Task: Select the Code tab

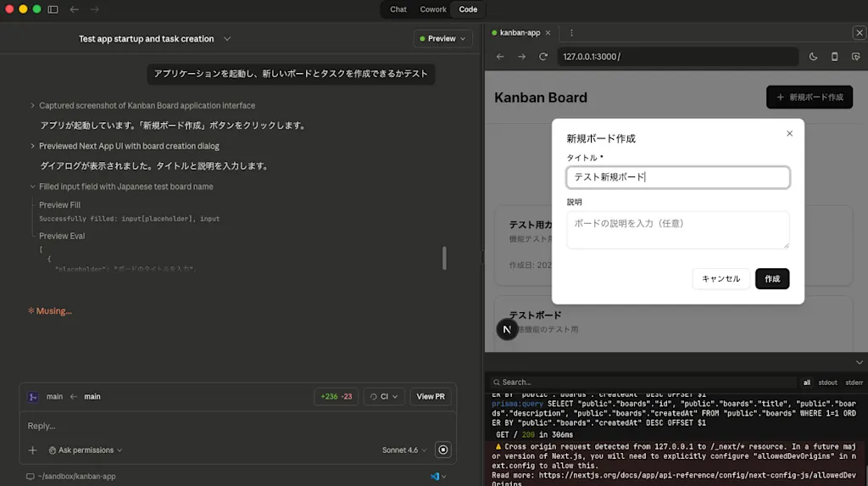Action: point(468,9)
